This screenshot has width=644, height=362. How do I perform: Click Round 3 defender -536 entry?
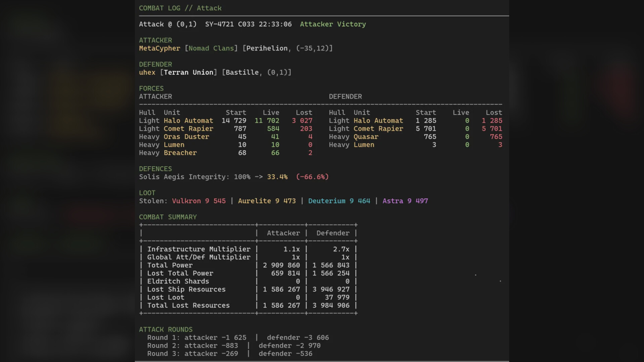click(x=285, y=354)
